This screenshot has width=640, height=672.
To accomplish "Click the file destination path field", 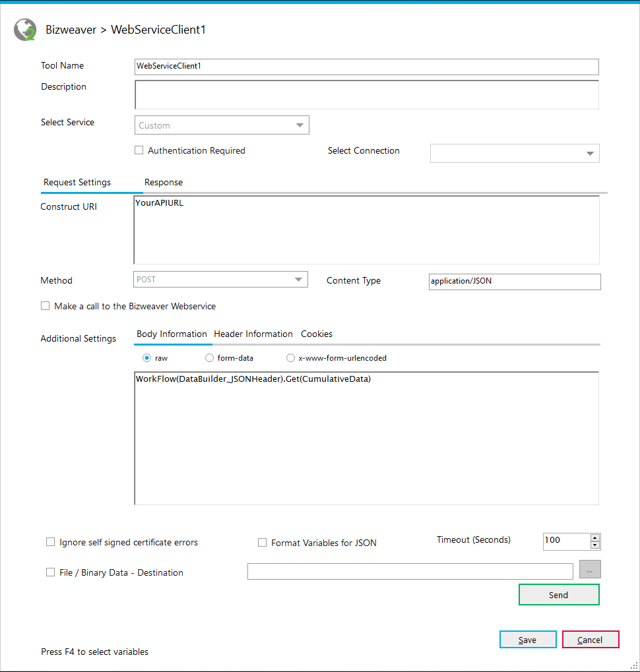I will tap(410, 571).
